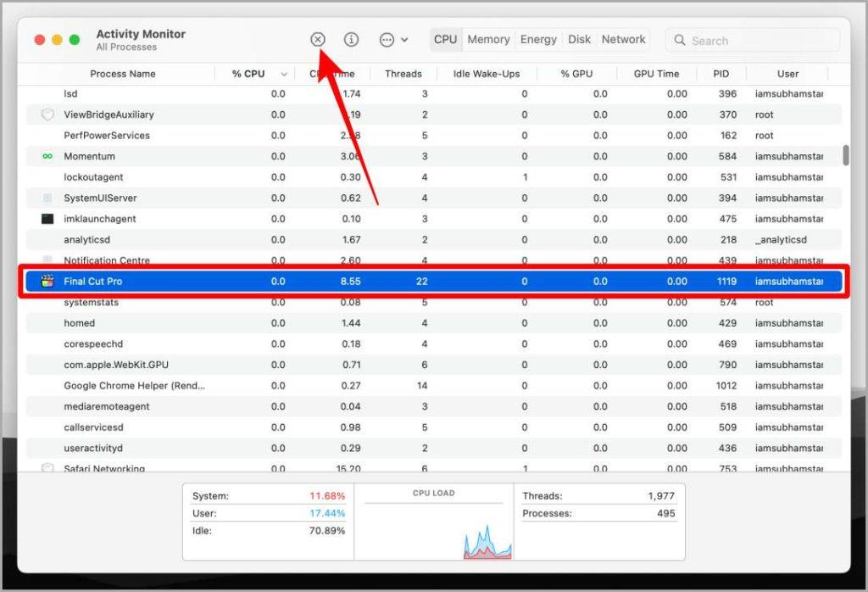Select the callservicesd process

click(93, 427)
